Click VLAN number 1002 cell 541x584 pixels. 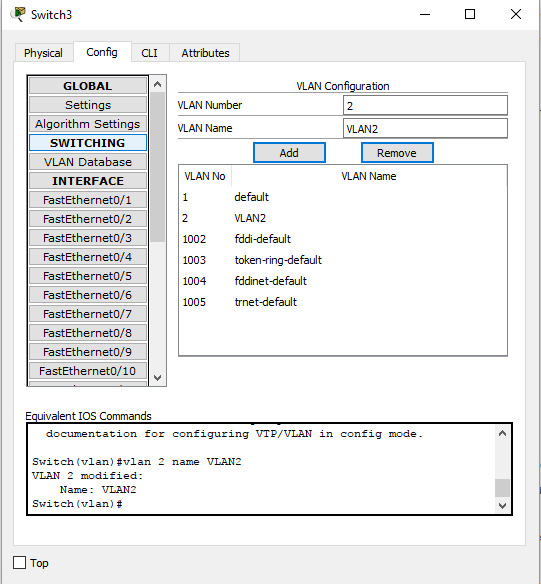(194, 239)
